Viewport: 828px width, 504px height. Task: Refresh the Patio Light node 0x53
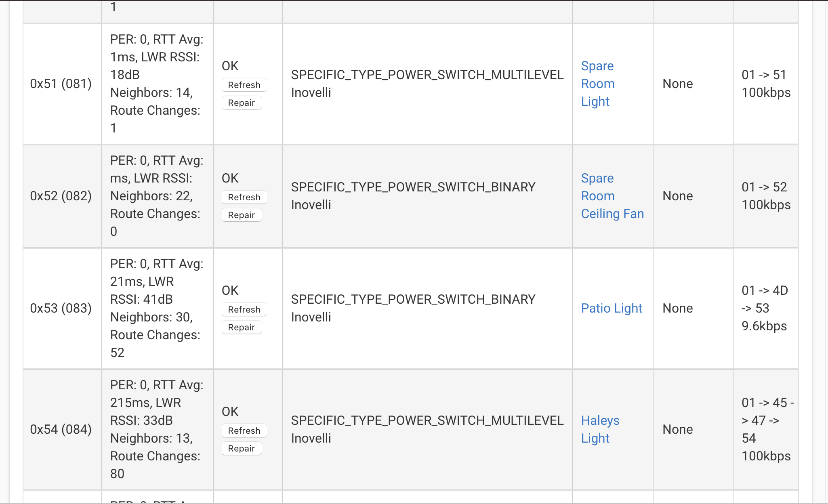tap(244, 310)
